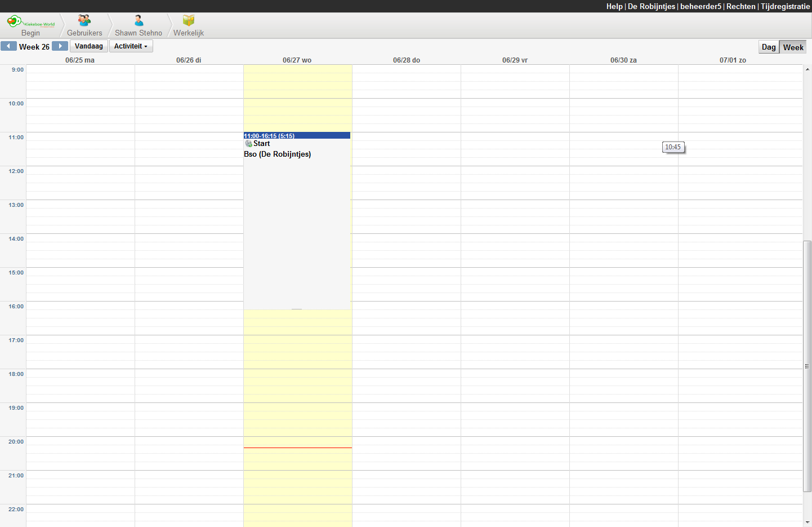Go to previous week with left arrow
Image resolution: width=812 pixels, height=527 pixels.
click(x=8, y=46)
